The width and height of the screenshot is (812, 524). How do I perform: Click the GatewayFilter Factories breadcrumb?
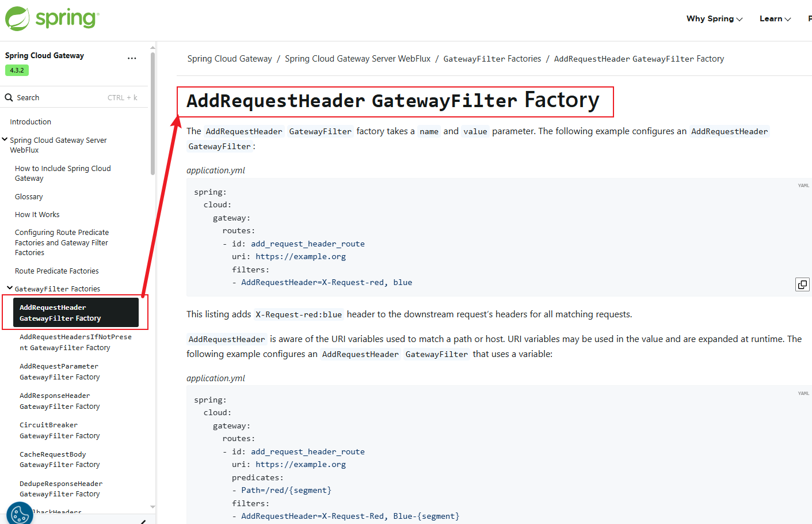[492, 59]
